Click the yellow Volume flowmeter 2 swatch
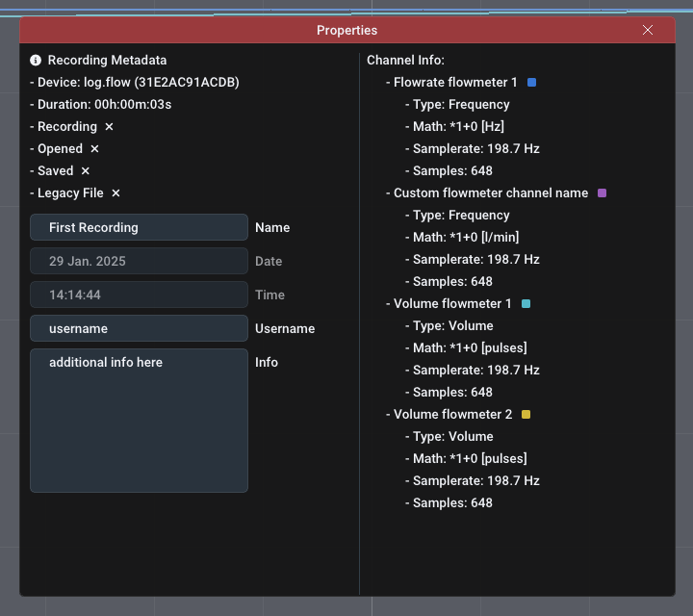 click(x=526, y=415)
